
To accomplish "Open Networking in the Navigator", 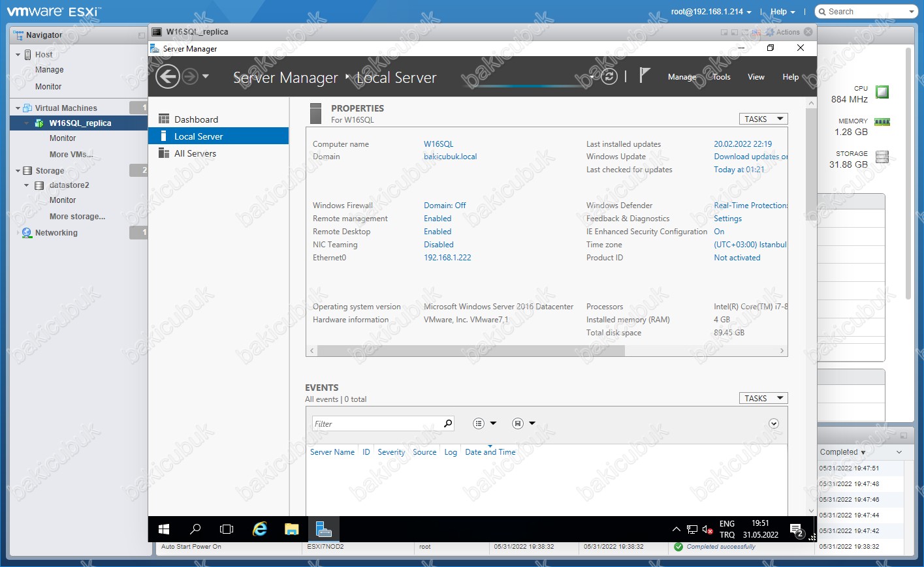I will tap(56, 233).
